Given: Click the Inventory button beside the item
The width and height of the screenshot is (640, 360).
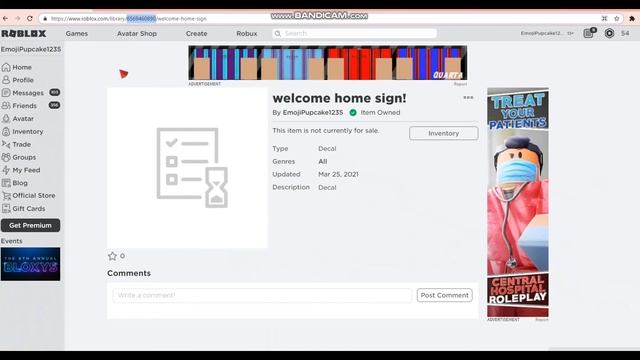Looking at the screenshot, I should point(444,133).
